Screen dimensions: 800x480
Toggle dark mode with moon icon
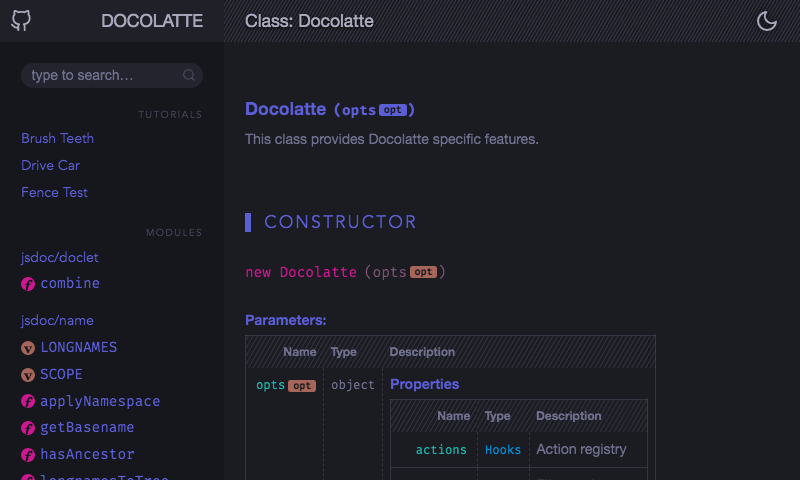pos(766,21)
